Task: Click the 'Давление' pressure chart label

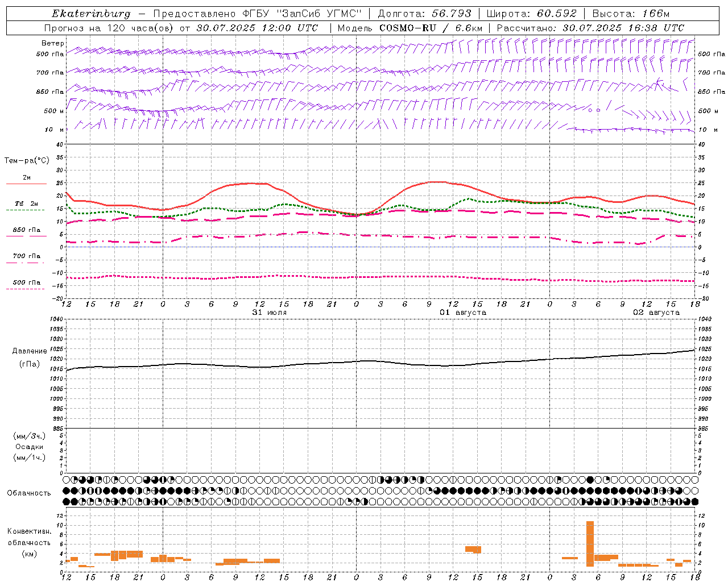Action: point(30,351)
